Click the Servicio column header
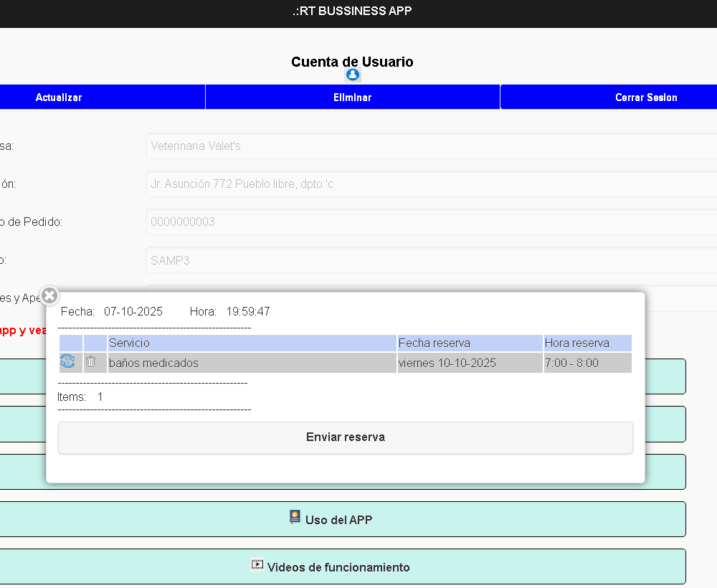Screen dimensions: 717x588 tap(251, 343)
